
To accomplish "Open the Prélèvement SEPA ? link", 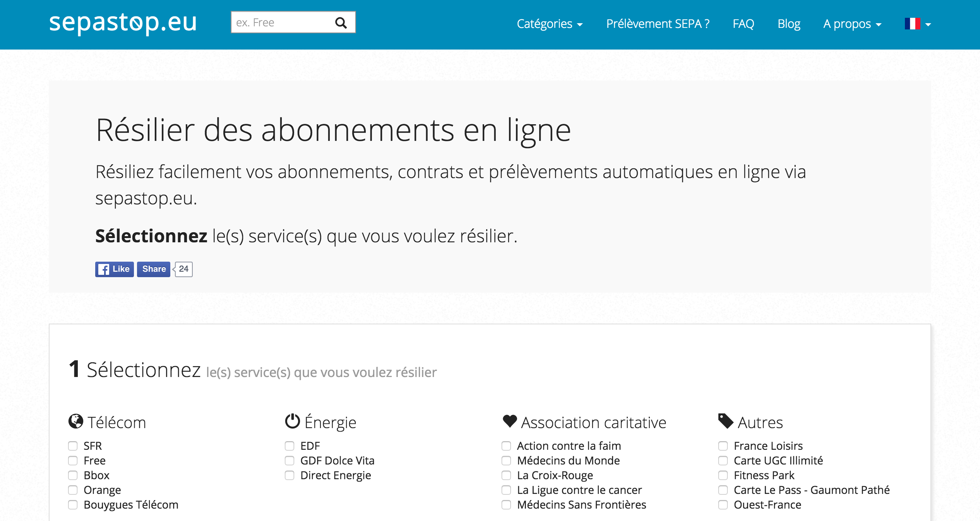I will coord(658,24).
